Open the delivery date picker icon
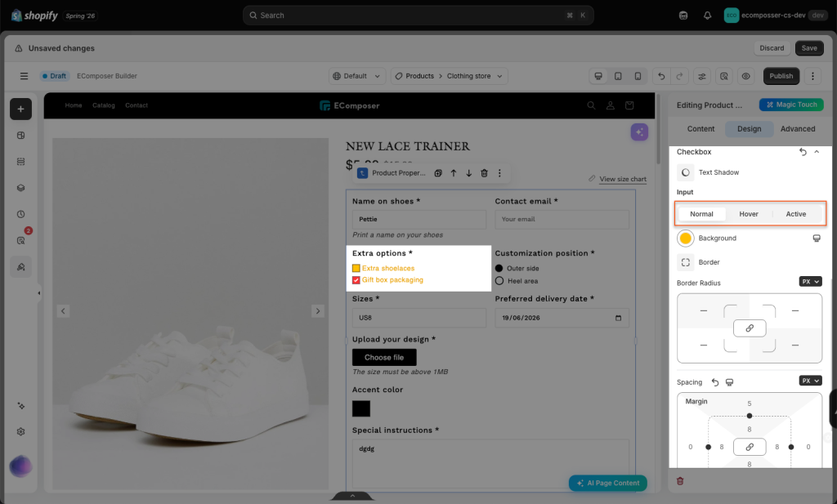This screenshot has width=837, height=504. click(x=618, y=318)
